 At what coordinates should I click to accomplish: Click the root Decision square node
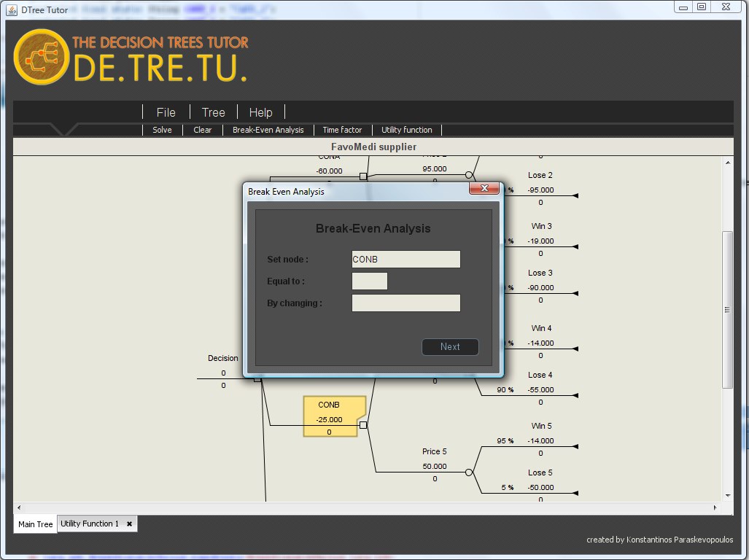point(257,378)
